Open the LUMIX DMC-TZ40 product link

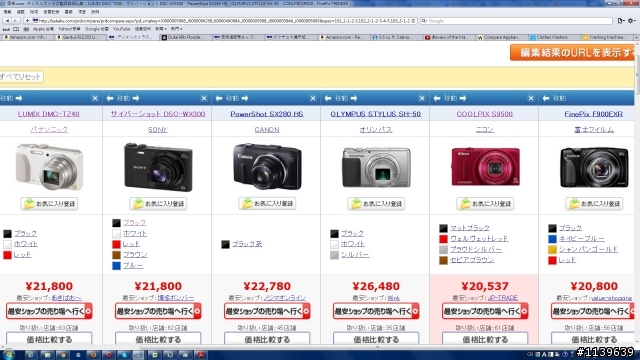[x=49, y=114]
